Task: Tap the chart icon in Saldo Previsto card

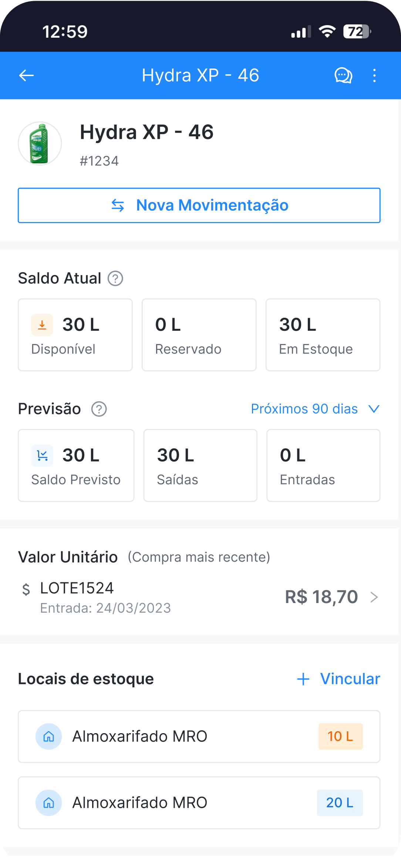Action: 42,455
